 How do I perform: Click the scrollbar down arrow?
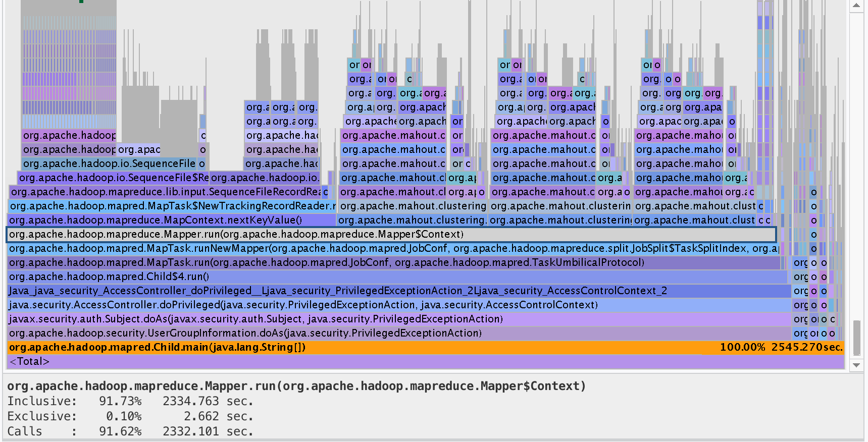click(856, 365)
